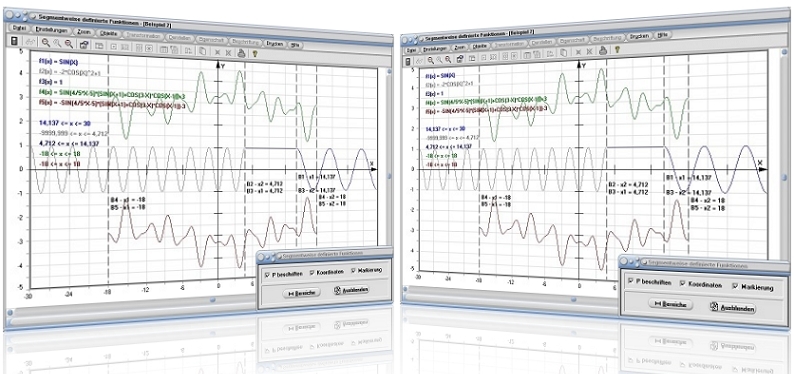Click 'B2 - x2 = 4,712' label in left graph
This screenshot has height=374, width=794.
pyautogui.click(x=265, y=183)
